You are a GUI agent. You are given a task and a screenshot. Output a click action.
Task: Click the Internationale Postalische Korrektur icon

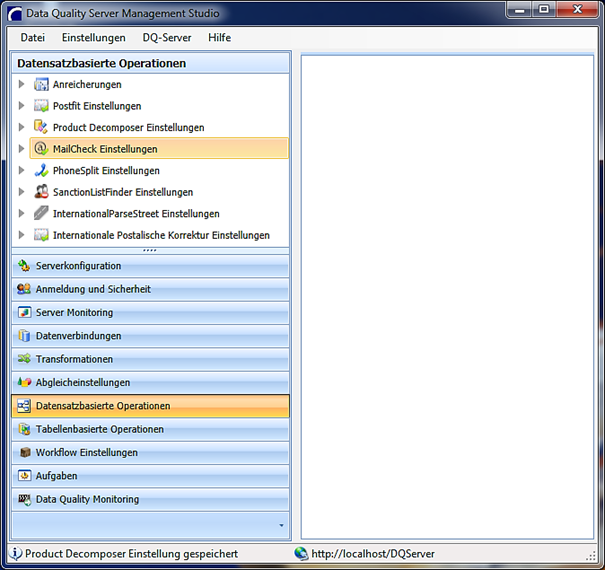pos(41,235)
